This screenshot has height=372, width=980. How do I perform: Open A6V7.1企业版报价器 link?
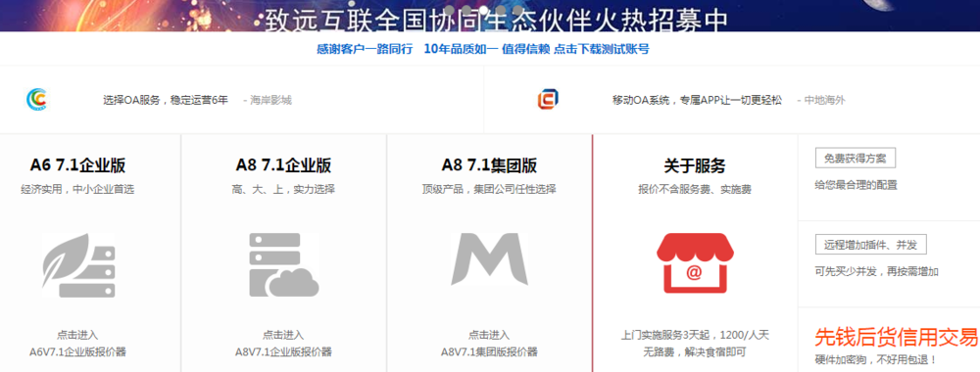pyautogui.click(x=78, y=351)
